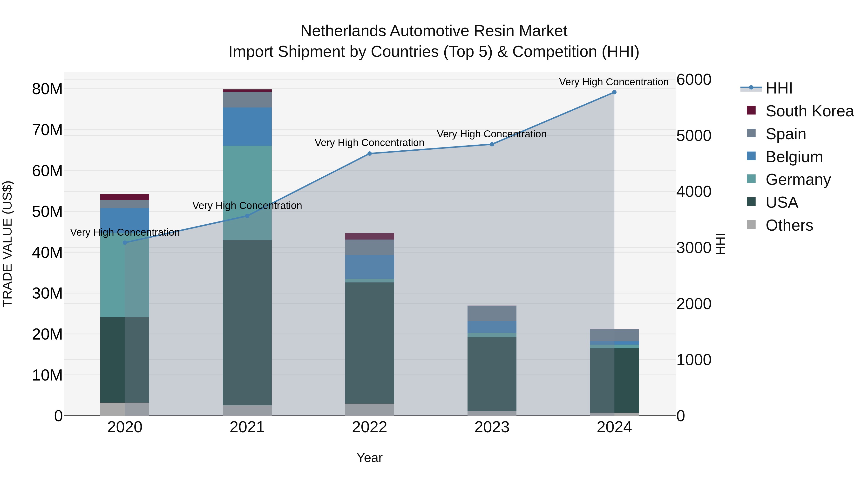The height and width of the screenshot is (488, 868).
Task: Toggle South Korea series in the legend
Action: point(800,111)
